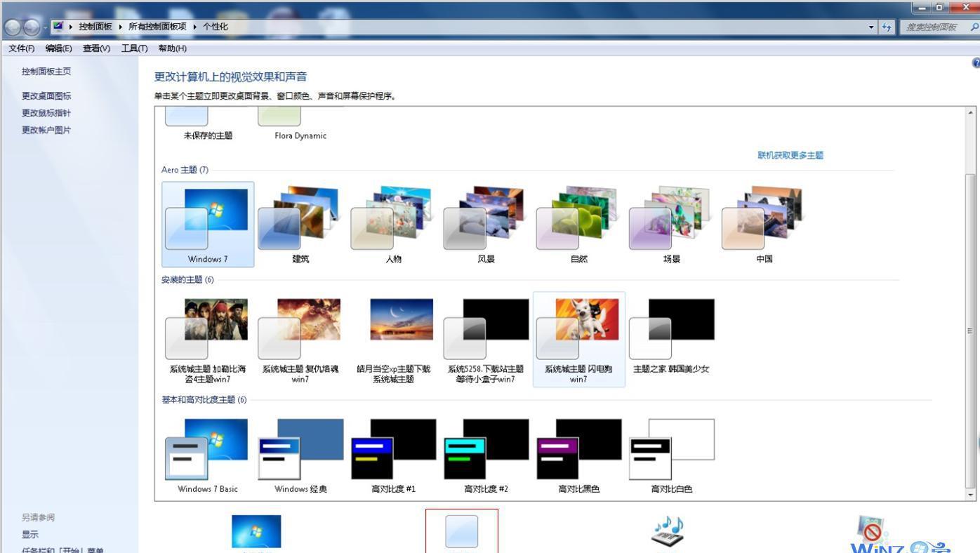Click the 安装的主题 (6) group header

tap(187, 280)
